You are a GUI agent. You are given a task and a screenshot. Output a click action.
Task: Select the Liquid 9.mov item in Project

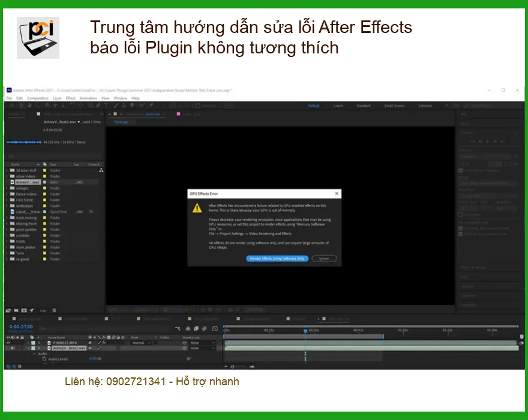28,212
